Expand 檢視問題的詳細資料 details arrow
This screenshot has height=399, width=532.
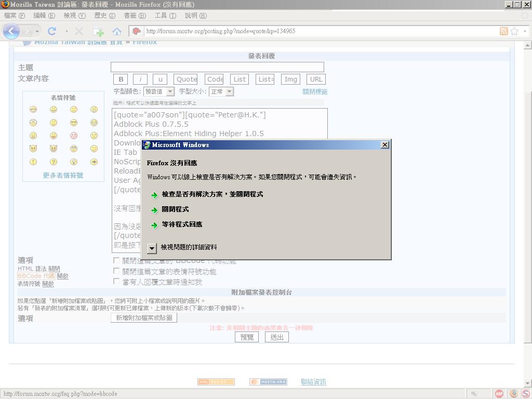(152, 248)
